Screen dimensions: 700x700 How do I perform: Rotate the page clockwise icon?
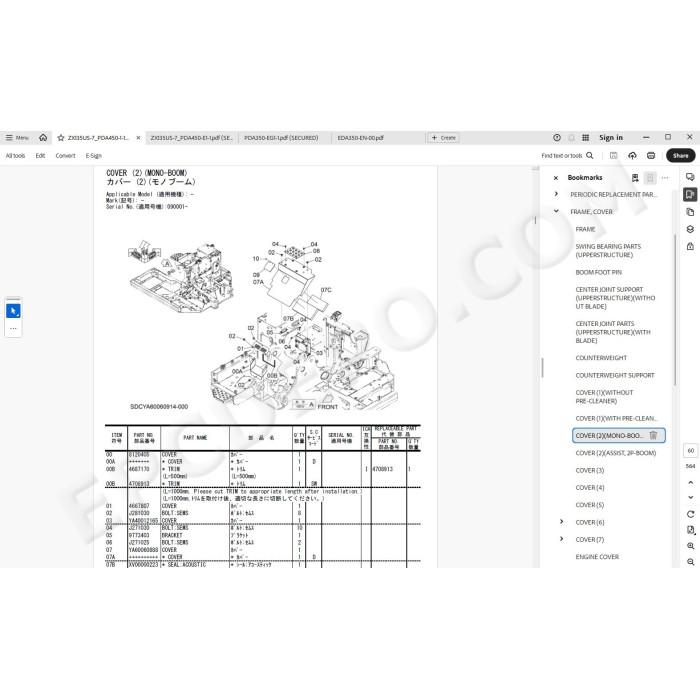(x=690, y=514)
